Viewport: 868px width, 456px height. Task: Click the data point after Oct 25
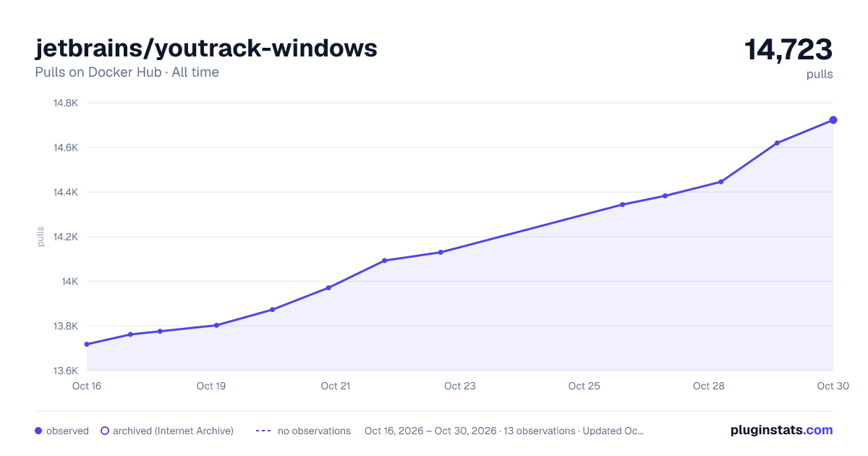622,204
